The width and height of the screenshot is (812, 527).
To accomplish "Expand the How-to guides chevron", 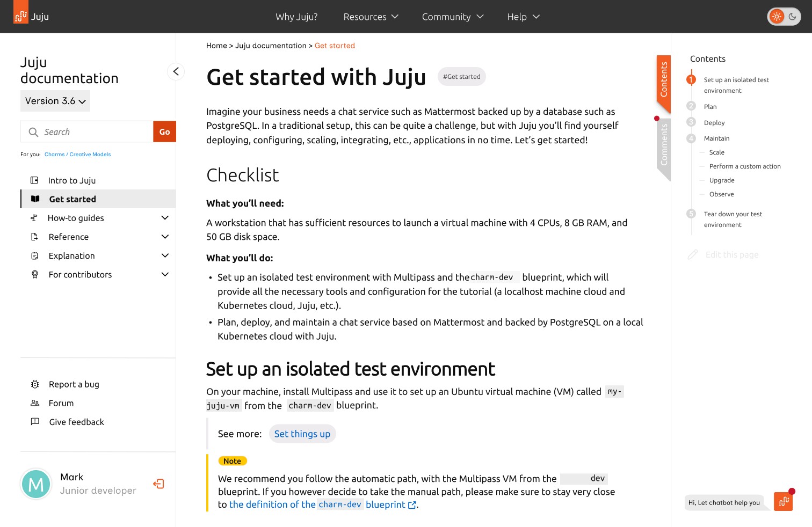I will click(165, 218).
